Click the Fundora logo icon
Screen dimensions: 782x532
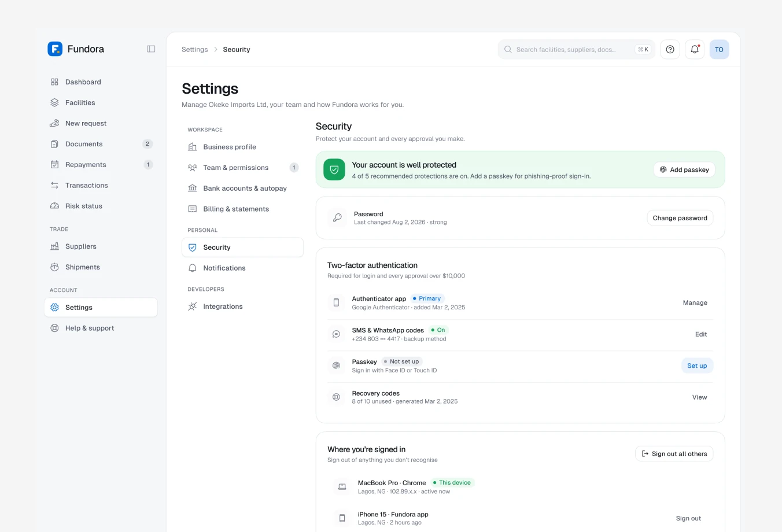point(55,49)
